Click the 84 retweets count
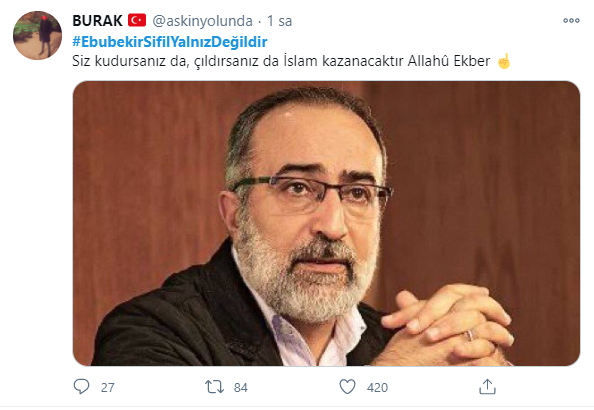Screen dimensions: 594x410 tap(241, 387)
